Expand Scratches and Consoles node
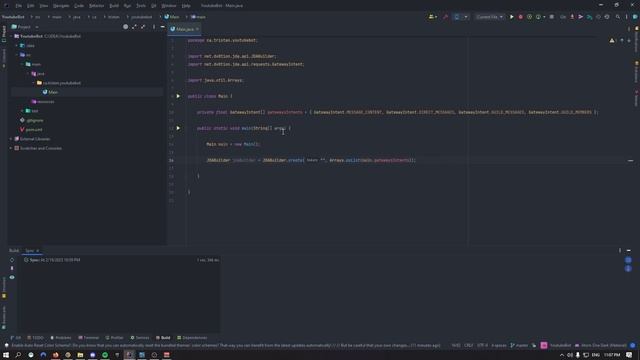640x360 pixels. [11, 148]
